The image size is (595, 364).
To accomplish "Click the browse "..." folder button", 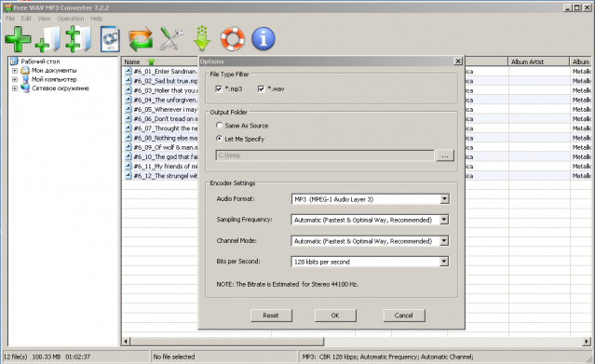I will pos(445,155).
